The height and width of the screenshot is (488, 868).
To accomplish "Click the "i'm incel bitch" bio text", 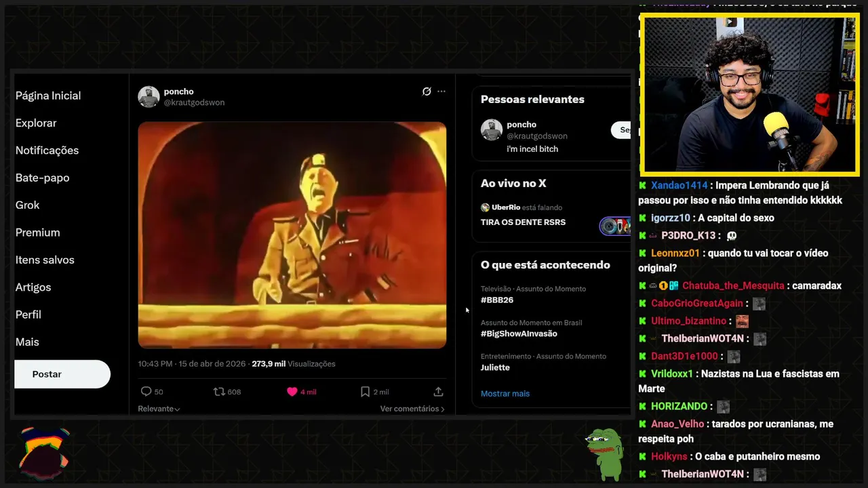I will (x=532, y=149).
